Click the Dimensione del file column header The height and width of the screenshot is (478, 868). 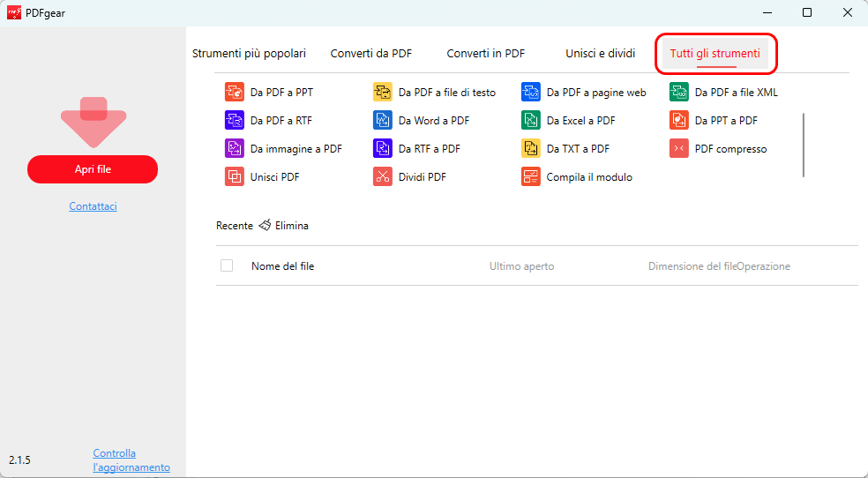coord(692,266)
